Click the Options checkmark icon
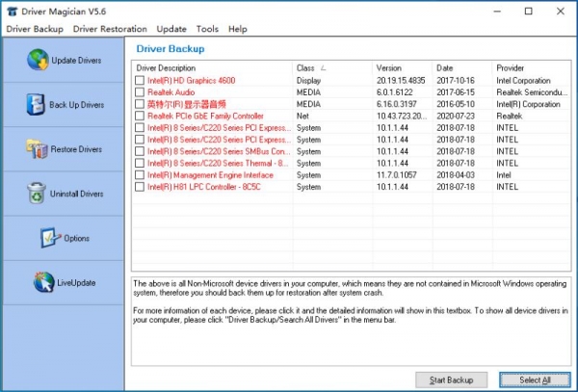 50,238
